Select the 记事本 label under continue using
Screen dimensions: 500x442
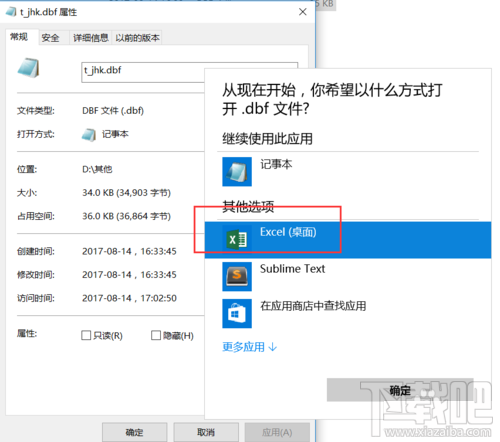(276, 164)
